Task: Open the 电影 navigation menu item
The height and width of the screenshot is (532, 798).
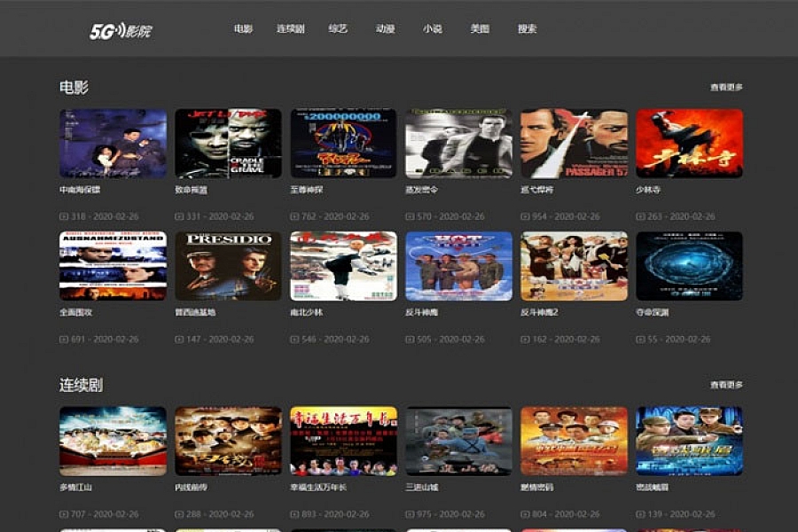Action: (243, 28)
